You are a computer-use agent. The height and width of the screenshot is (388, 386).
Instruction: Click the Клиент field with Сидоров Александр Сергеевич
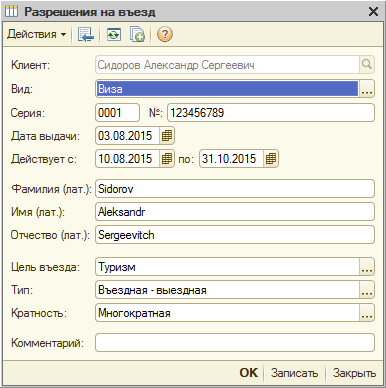click(227, 65)
